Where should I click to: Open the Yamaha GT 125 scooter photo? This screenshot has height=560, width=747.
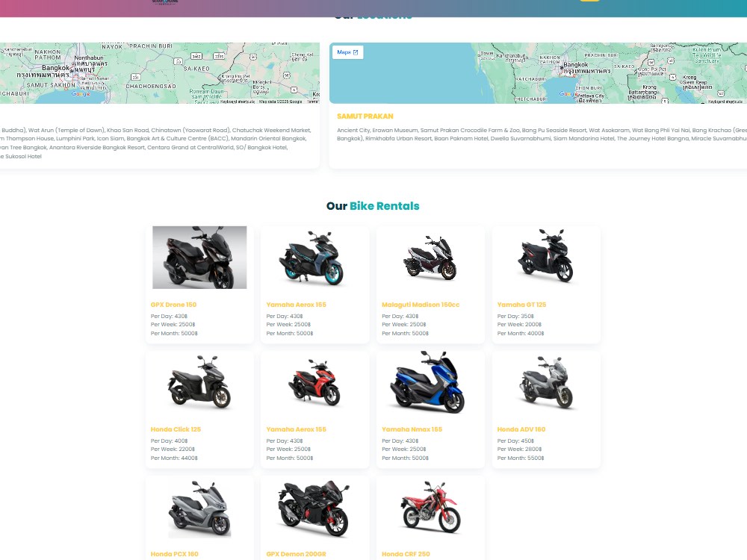(546, 257)
